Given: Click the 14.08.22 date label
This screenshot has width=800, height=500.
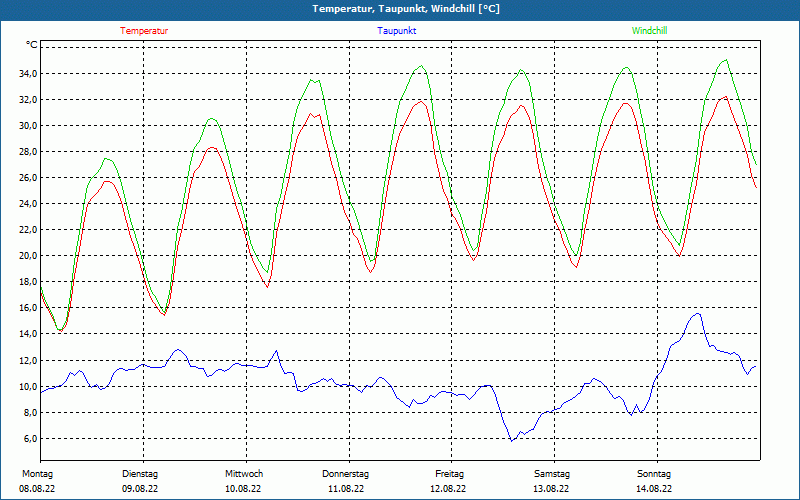Looking at the screenshot, I should (x=654, y=489).
